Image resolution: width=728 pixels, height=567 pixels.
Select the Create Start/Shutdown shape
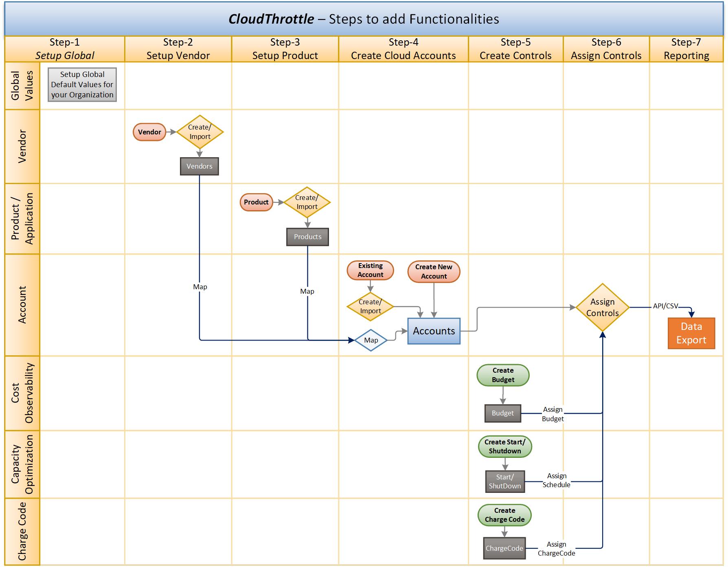[504, 446]
